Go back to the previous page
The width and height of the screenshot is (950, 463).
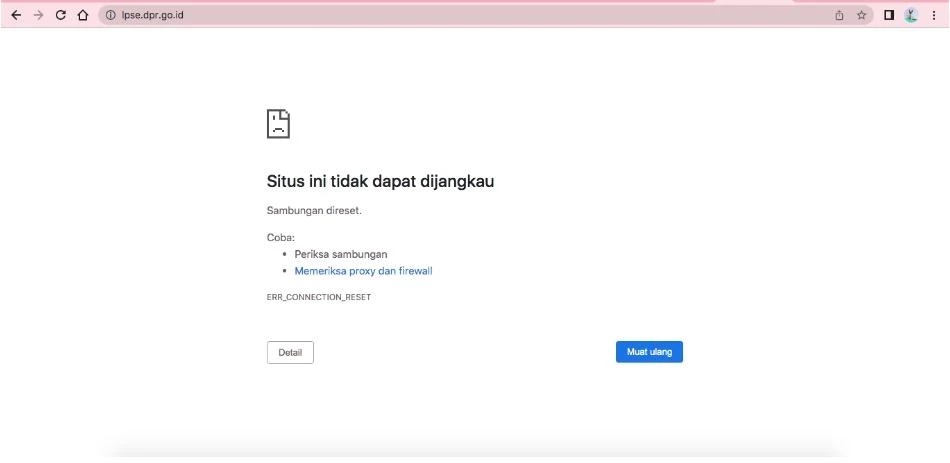pos(16,15)
